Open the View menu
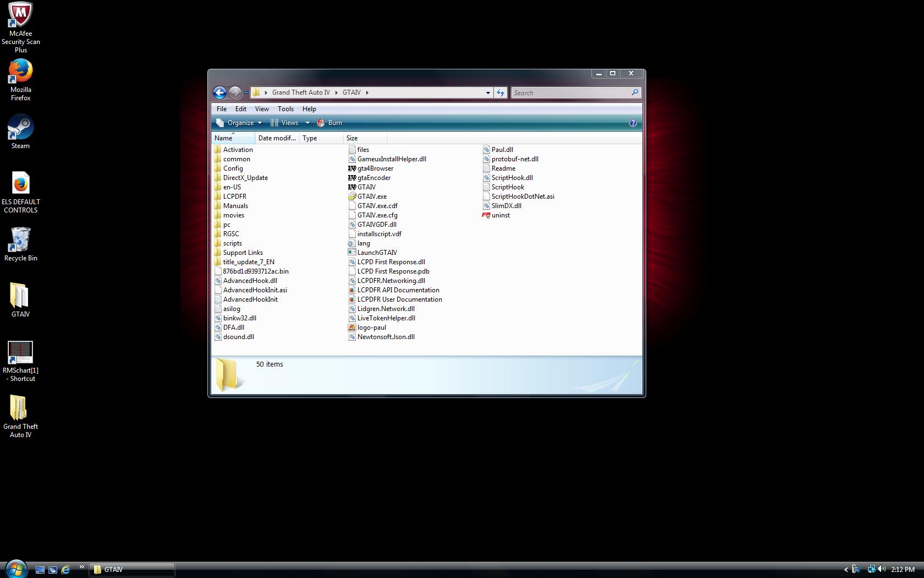The width and height of the screenshot is (924, 578). pos(262,109)
